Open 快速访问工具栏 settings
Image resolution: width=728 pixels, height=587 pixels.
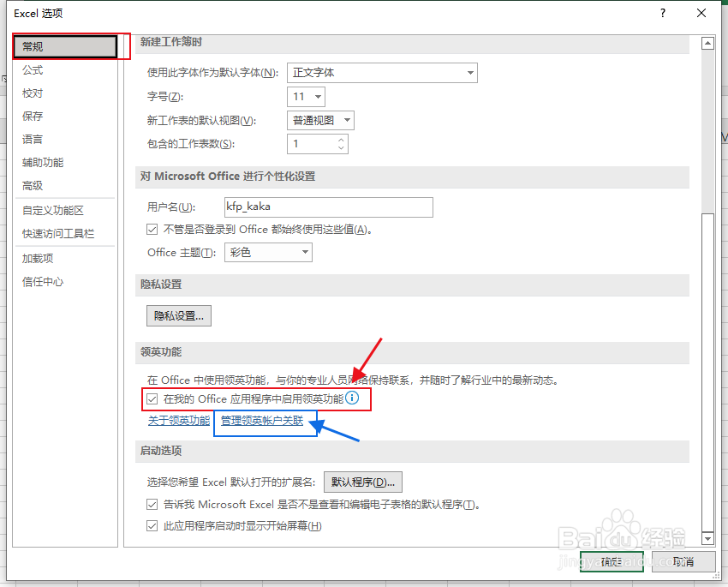58,234
